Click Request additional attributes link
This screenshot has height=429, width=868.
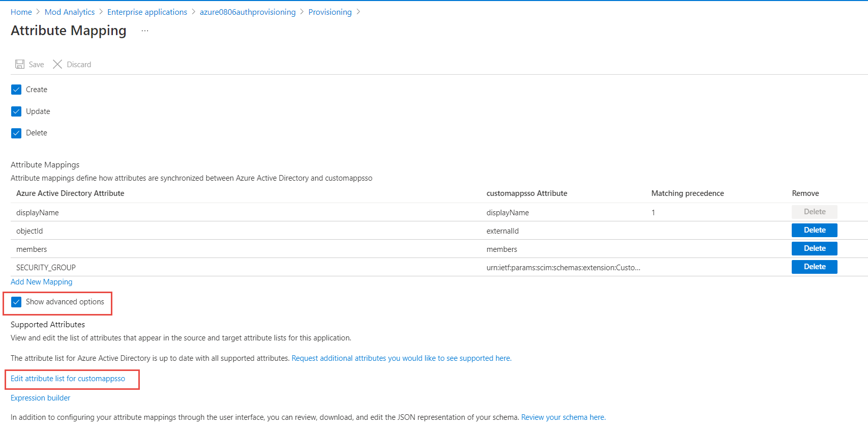tap(402, 358)
